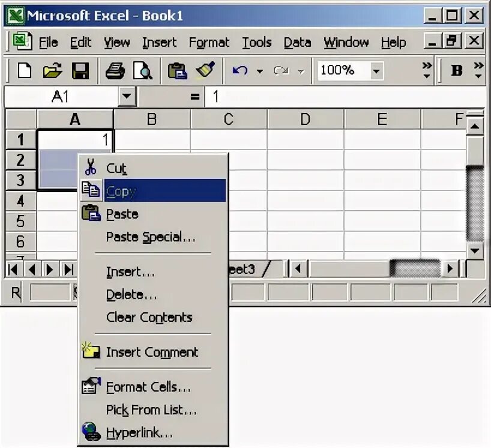The width and height of the screenshot is (491, 448).
Task: Click the copy pages icon in context menu
Action: (x=91, y=190)
